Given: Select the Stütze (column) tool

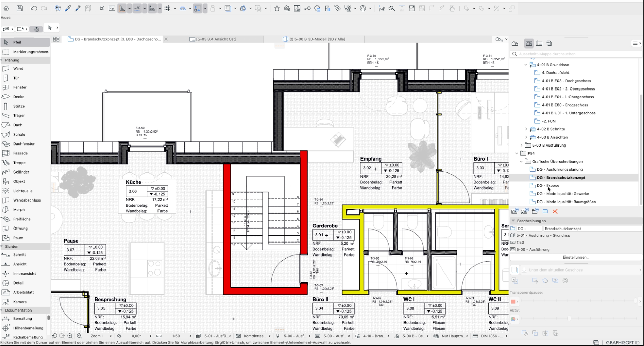Looking at the screenshot, I should pyautogui.click(x=25, y=106).
